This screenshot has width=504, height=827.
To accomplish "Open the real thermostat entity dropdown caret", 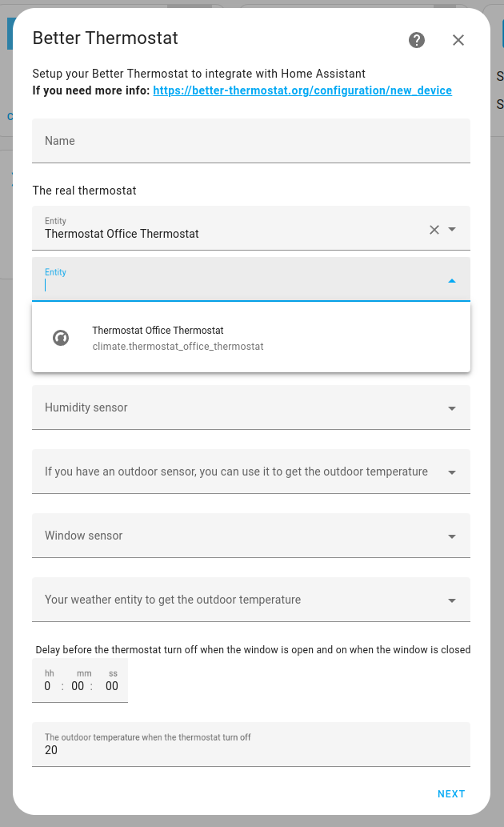I will (454, 229).
